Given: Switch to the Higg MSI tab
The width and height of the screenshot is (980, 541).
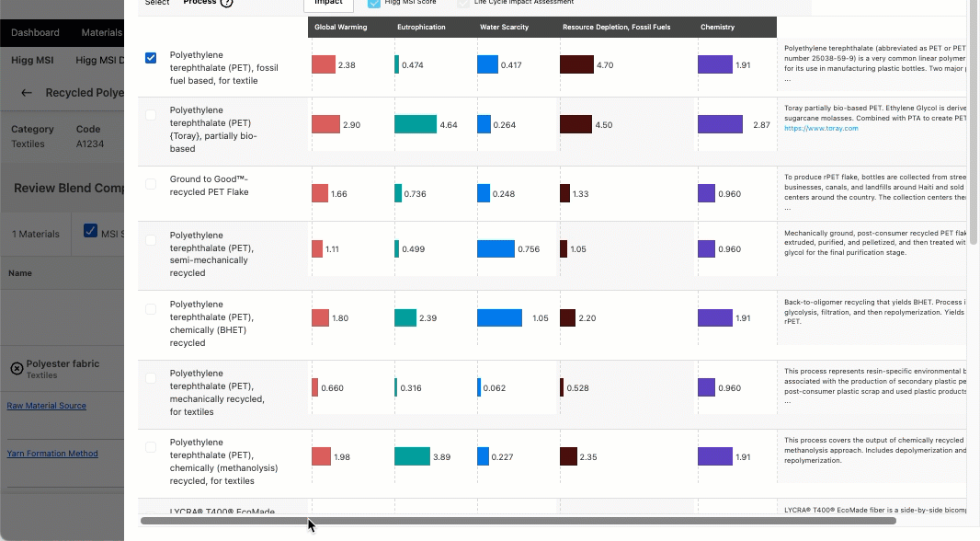Looking at the screenshot, I should pyautogui.click(x=32, y=60).
